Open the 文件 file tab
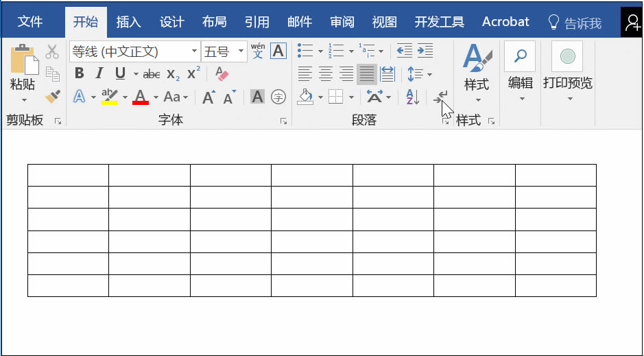Screen dimensions: 644x356 click(30, 22)
